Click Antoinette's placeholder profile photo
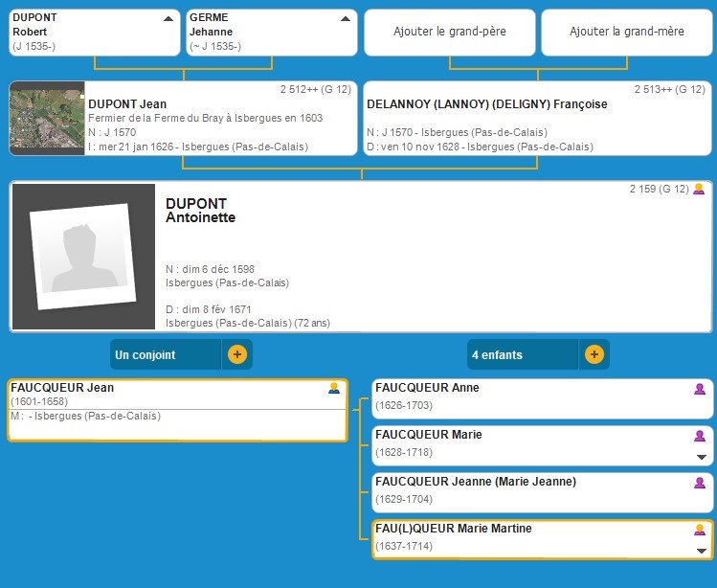The width and height of the screenshot is (717, 588). 83,256
